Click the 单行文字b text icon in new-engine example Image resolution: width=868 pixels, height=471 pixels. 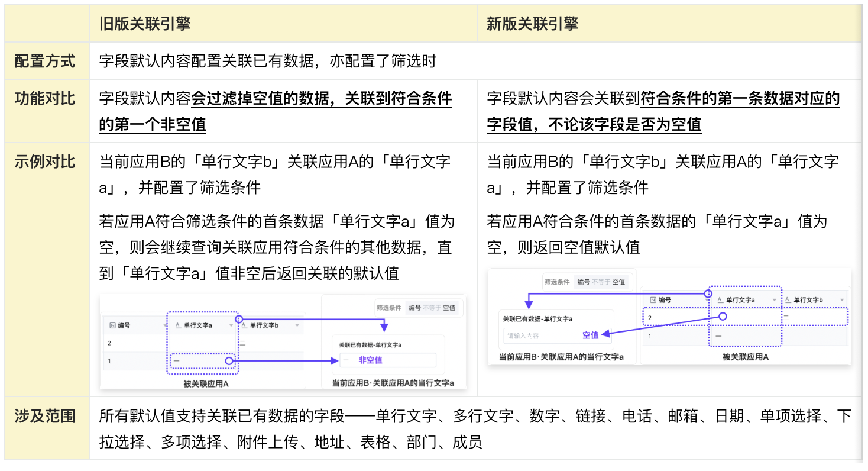788,300
